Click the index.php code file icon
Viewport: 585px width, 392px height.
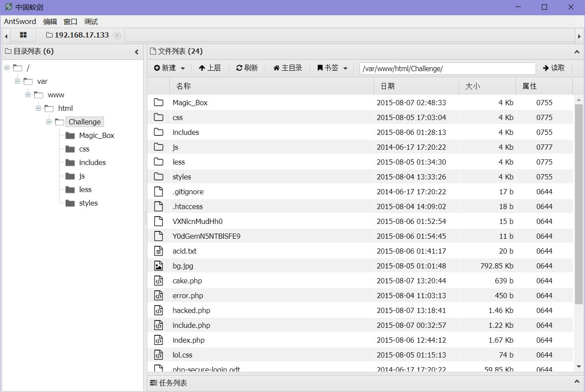[159, 340]
